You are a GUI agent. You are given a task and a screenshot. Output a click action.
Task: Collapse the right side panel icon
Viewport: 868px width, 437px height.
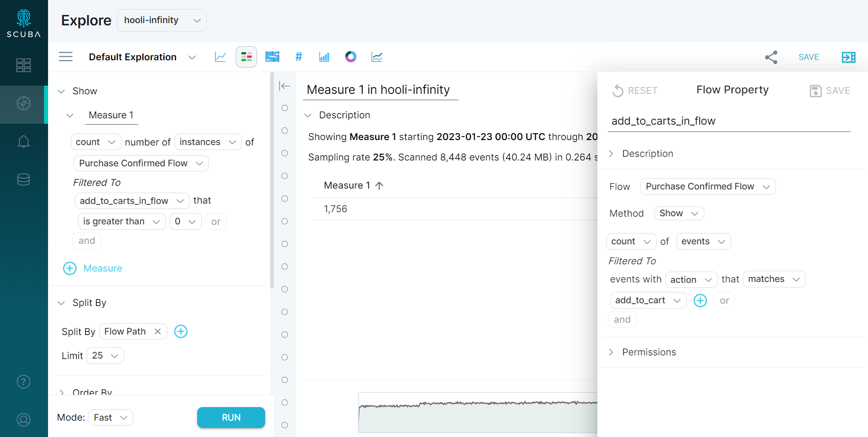[849, 57]
